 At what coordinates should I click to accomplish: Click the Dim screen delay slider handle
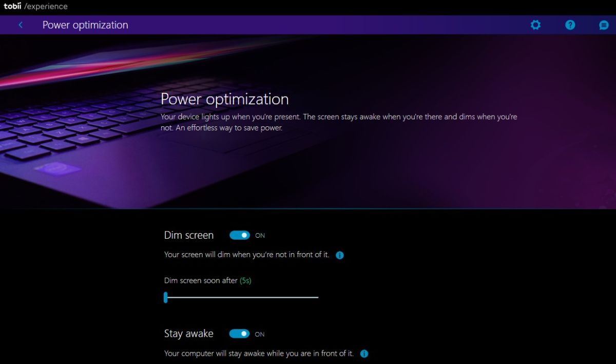coord(165,297)
